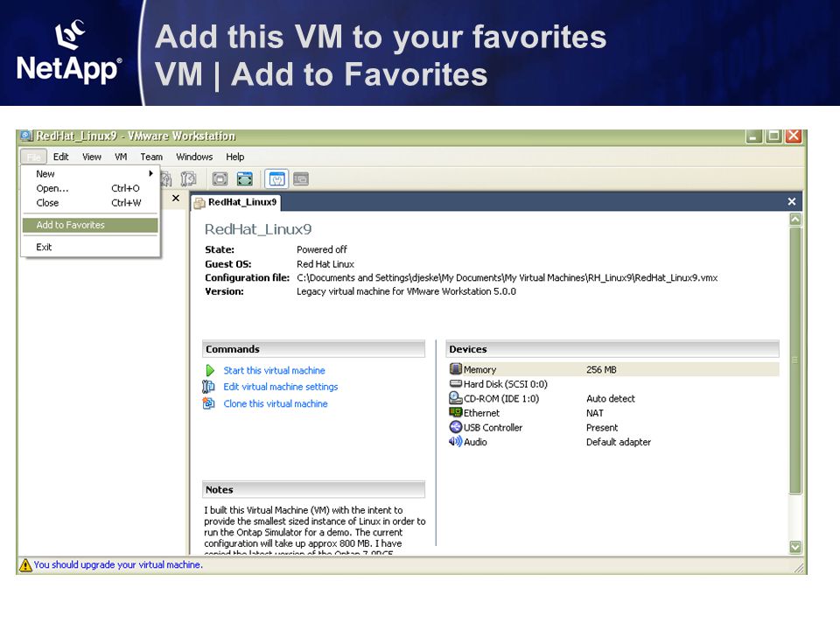Viewport: 840px width, 630px height.
Task: Select the USB Controller row
Action: pyautogui.click(x=612, y=427)
